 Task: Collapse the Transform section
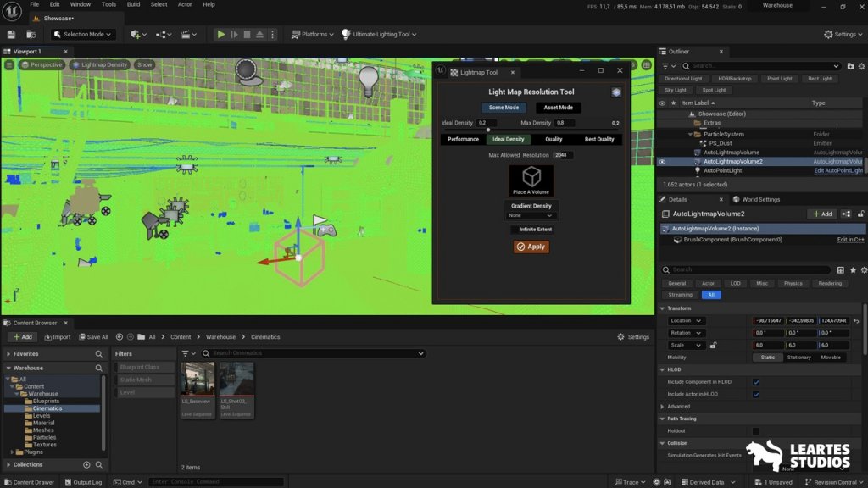pos(663,308)
